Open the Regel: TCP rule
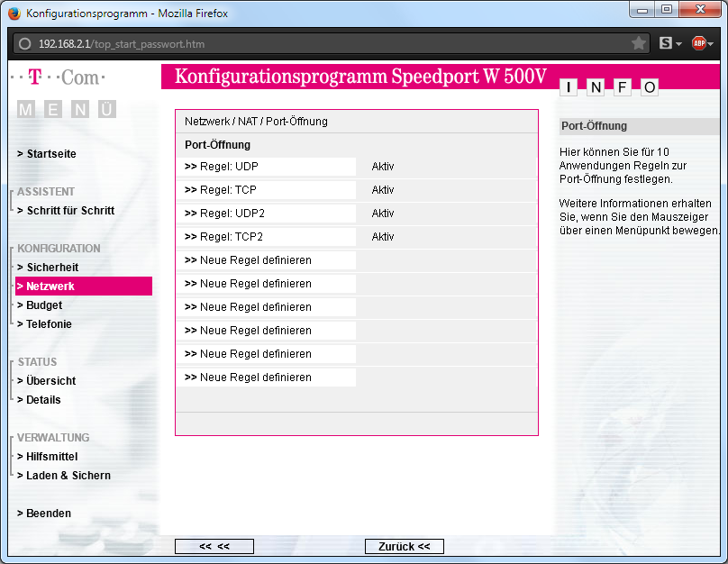Viewport: 728px width, 564px height. click(266, 190)
